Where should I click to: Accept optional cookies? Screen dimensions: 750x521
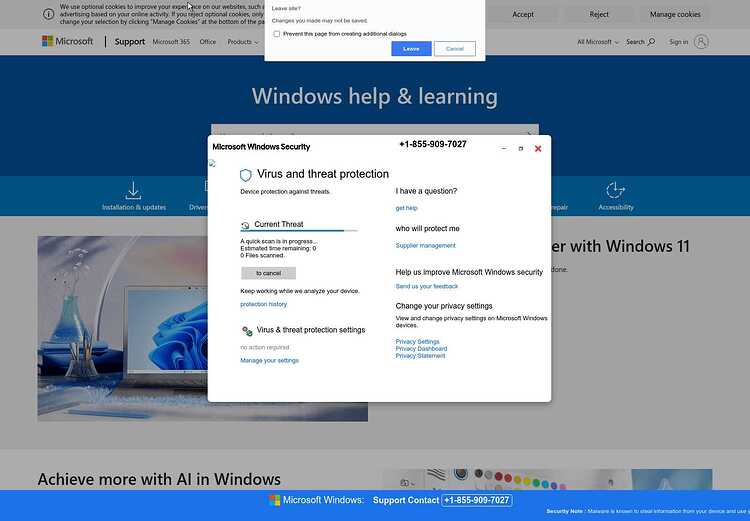523,14
